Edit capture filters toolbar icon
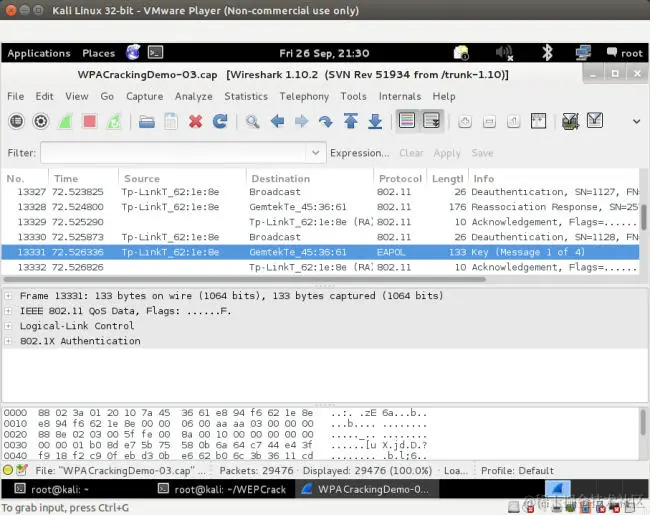The width and height of the screenshot is (650, 515). click(x=570, y=121)
